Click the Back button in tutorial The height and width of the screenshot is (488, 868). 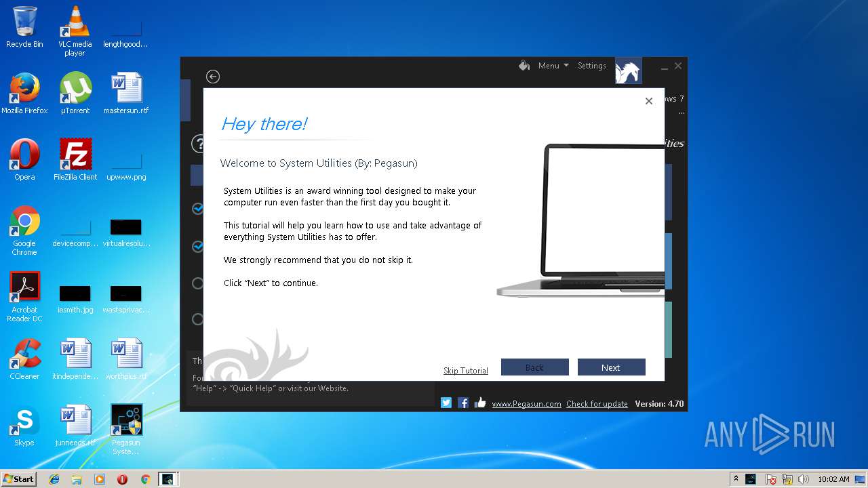pos(534,367)
